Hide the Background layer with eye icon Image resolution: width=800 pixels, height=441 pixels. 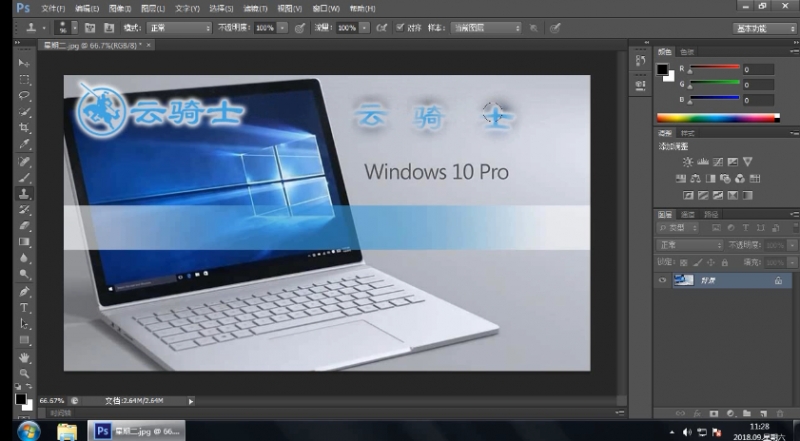(662, 280)
